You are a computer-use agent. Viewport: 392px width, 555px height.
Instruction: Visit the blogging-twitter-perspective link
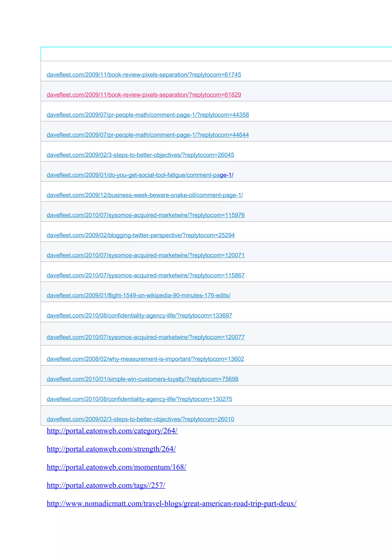point(140,235)
